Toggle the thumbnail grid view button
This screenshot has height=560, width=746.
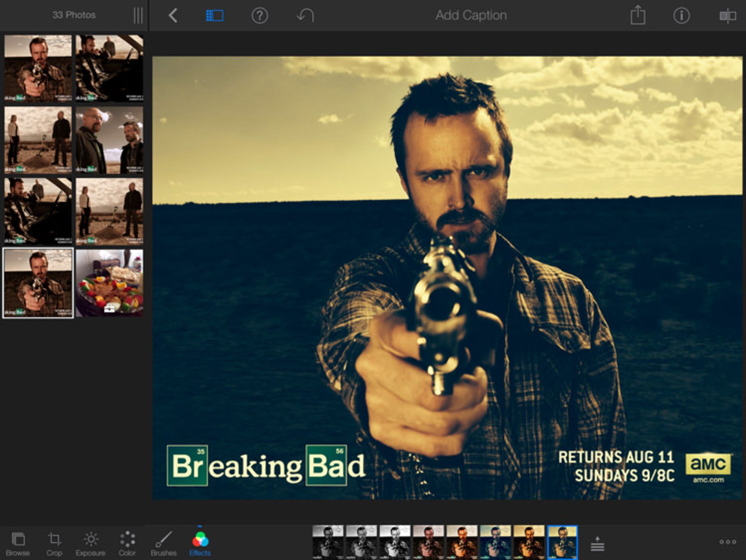pos(214,16)
